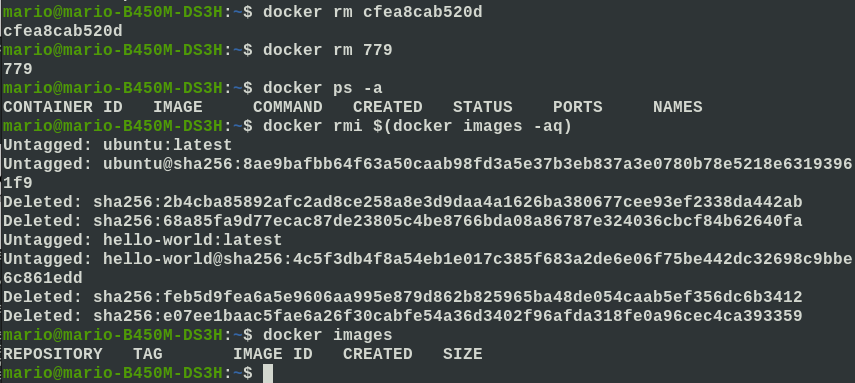Viewport: 855px width, 383px height.
Task: Click the Deleted sha256:e07ee1baac5f line
Action: click(x=402, y=316)
